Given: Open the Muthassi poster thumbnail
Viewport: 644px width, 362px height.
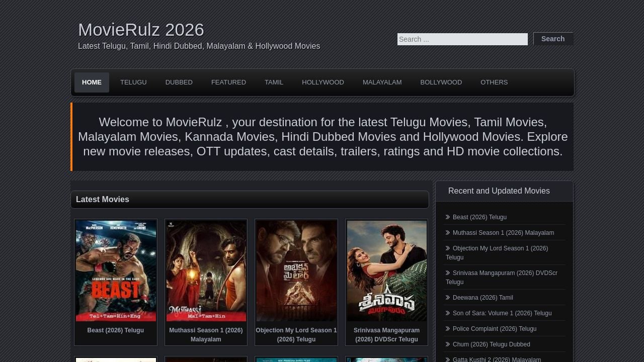Looking at the screenshot, I should tap(206, 270).
